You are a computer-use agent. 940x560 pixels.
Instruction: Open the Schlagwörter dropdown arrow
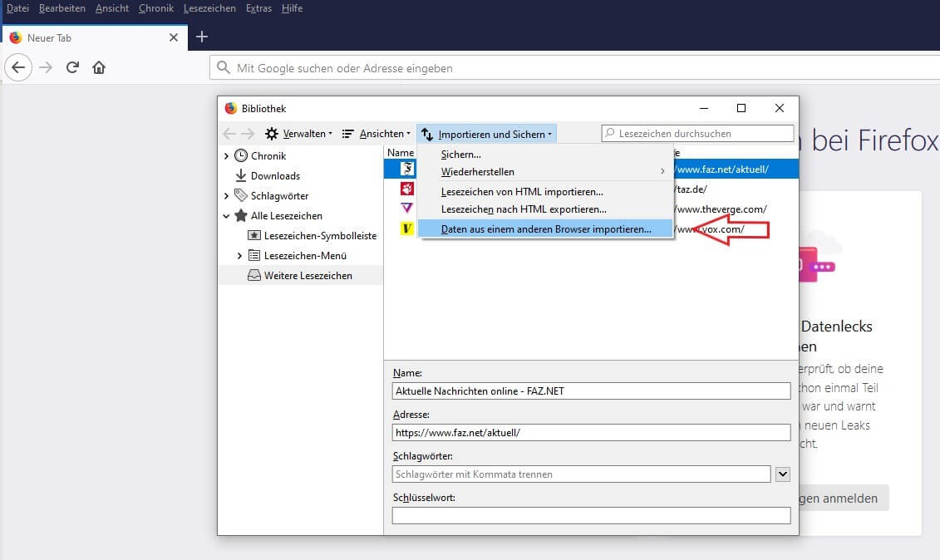(783, 474)
